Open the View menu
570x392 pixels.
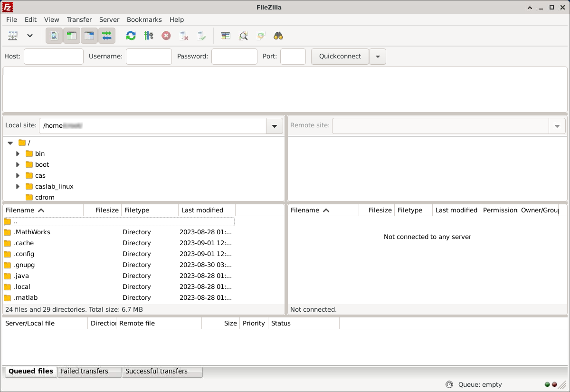click(x=52, y=19)
